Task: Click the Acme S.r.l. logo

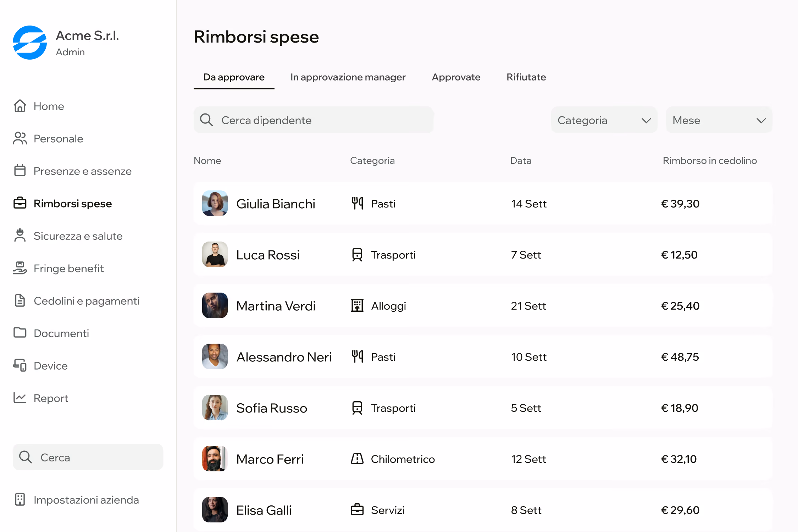Action: (x=30, y=43)
